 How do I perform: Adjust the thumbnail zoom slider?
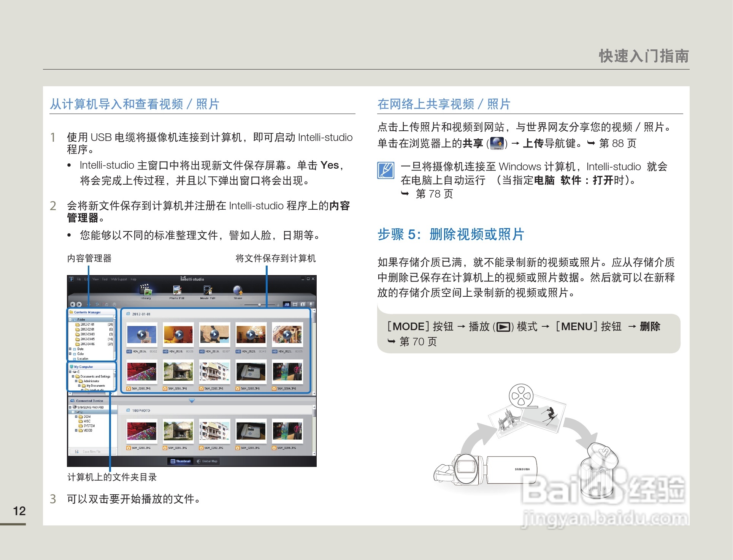pos(259,305)
